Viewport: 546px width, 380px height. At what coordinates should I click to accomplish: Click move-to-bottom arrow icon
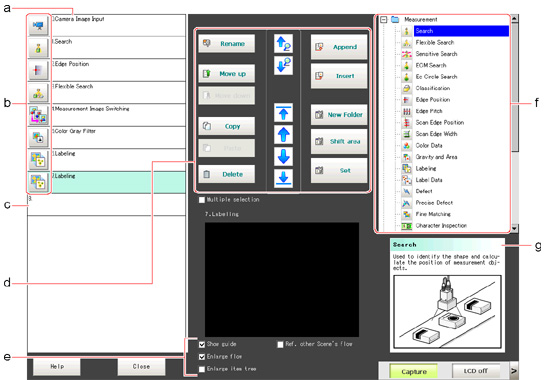click(283, 178)
